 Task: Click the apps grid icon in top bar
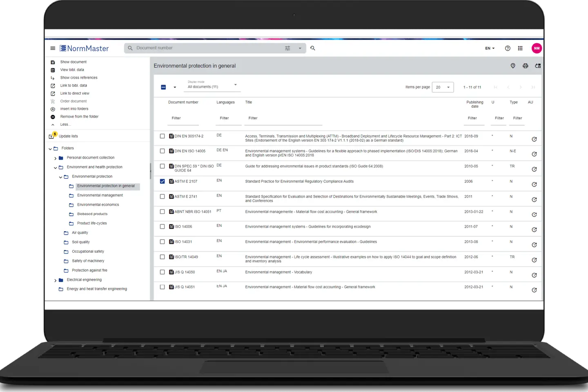pos(520,48)
